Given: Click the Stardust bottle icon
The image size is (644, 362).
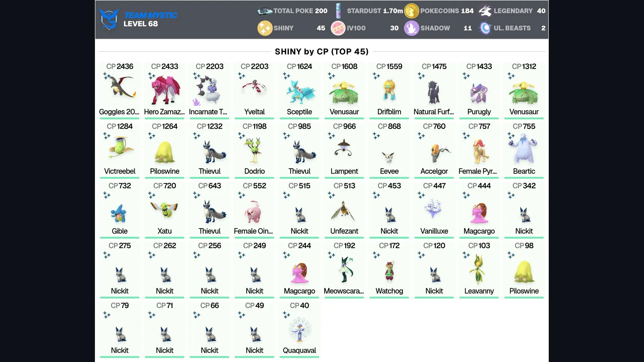Looking at the screenshot, I should [338, 11].
